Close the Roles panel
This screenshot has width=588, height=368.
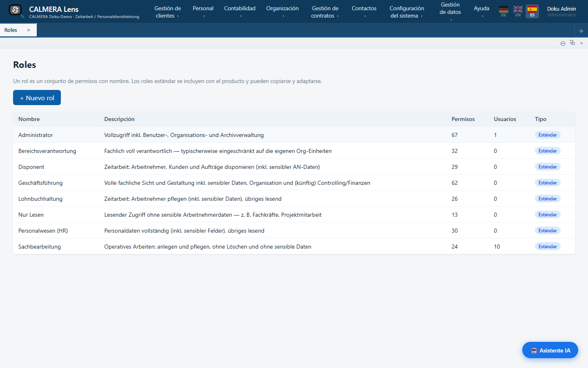coord(581,43)
